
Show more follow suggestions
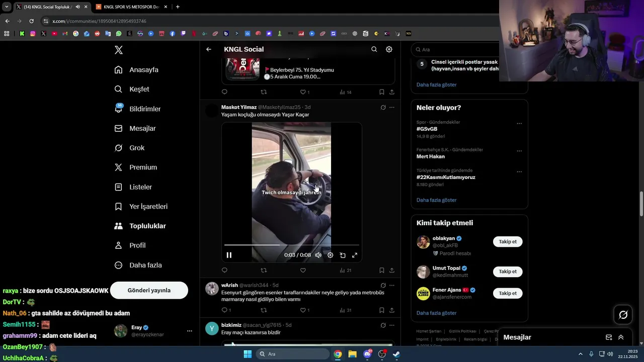click(436, 313)
